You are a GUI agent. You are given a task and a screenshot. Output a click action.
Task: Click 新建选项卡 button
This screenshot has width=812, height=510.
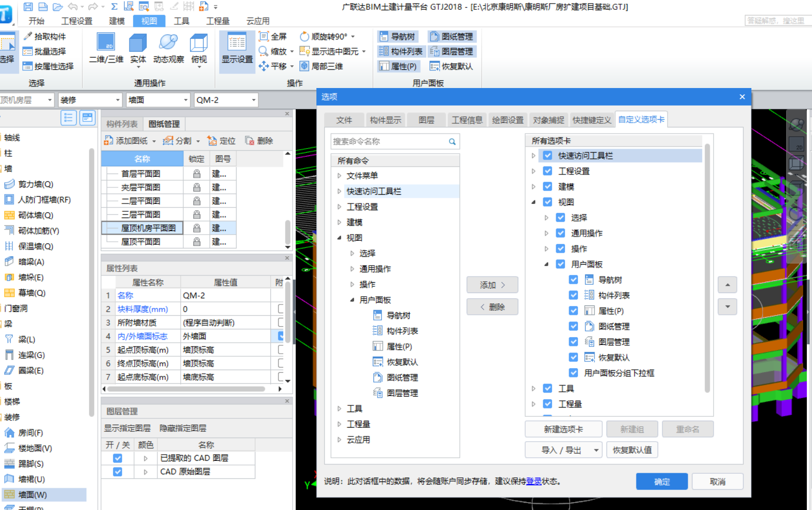[x=563, y=429]
